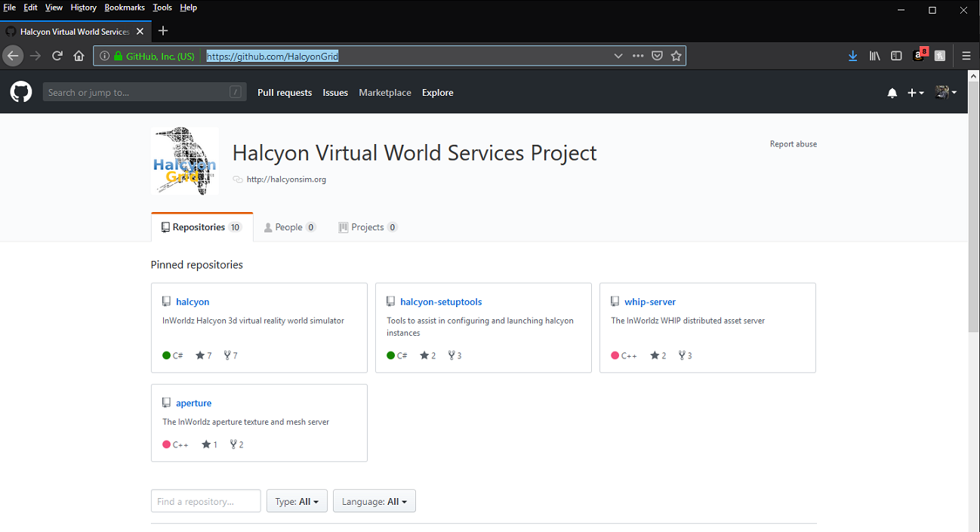Viewport: 980px width, 532px height.
Task: Click the green C# language dot on halcyon
Action: [x=167, y=355]
